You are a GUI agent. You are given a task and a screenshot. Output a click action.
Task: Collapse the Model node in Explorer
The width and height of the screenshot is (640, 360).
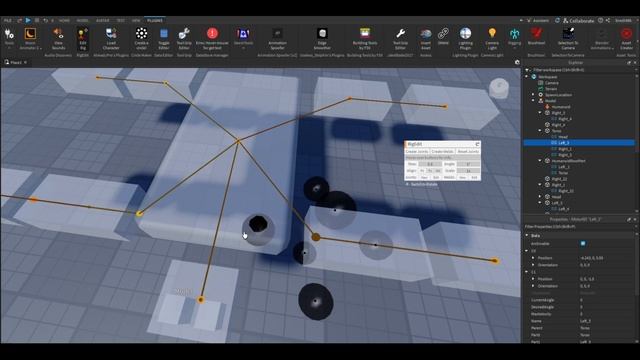(x=533, y=101)
